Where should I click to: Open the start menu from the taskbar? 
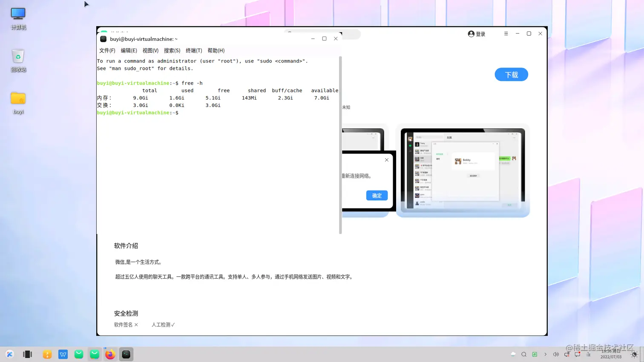10,354
